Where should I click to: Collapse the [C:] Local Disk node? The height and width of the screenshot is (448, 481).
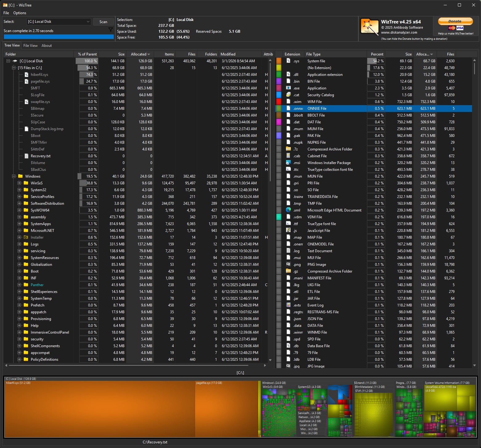point(8,61)
